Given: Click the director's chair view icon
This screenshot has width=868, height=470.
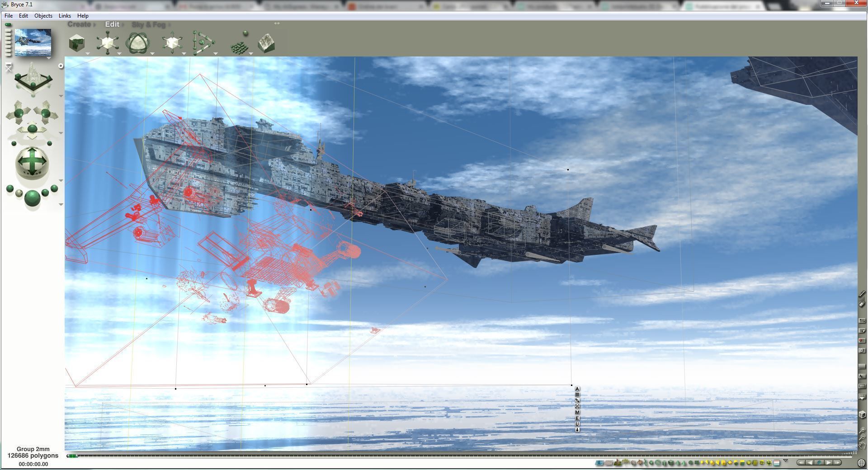Looking at the screenshot, I should [8, 67].
